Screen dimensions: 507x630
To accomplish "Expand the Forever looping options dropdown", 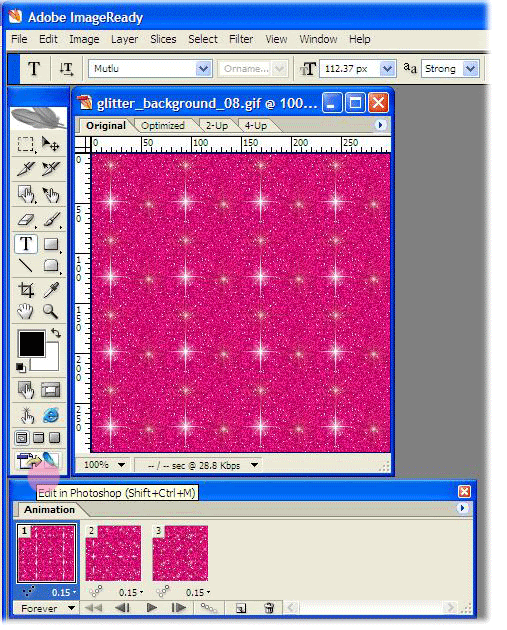I will coord(72,608).
